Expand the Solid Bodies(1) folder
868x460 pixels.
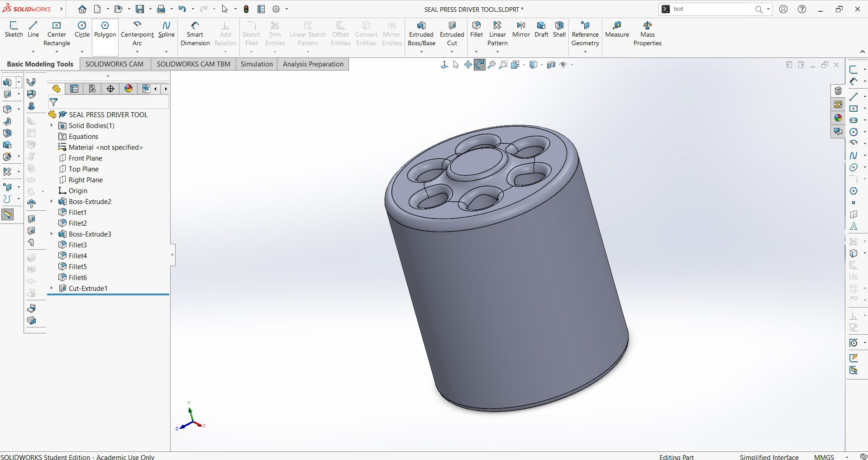(x=51, y=125)
